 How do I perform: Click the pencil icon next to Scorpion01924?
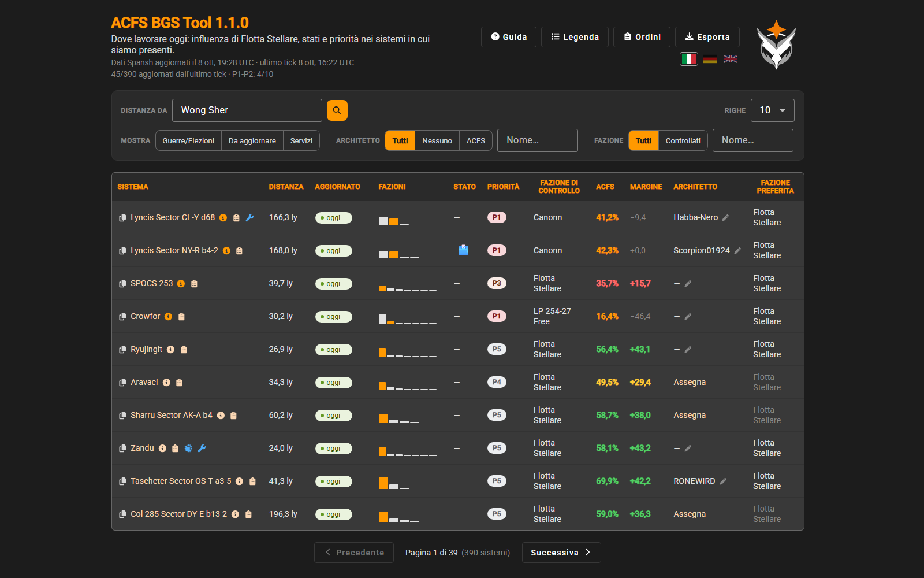coord(737,251)
